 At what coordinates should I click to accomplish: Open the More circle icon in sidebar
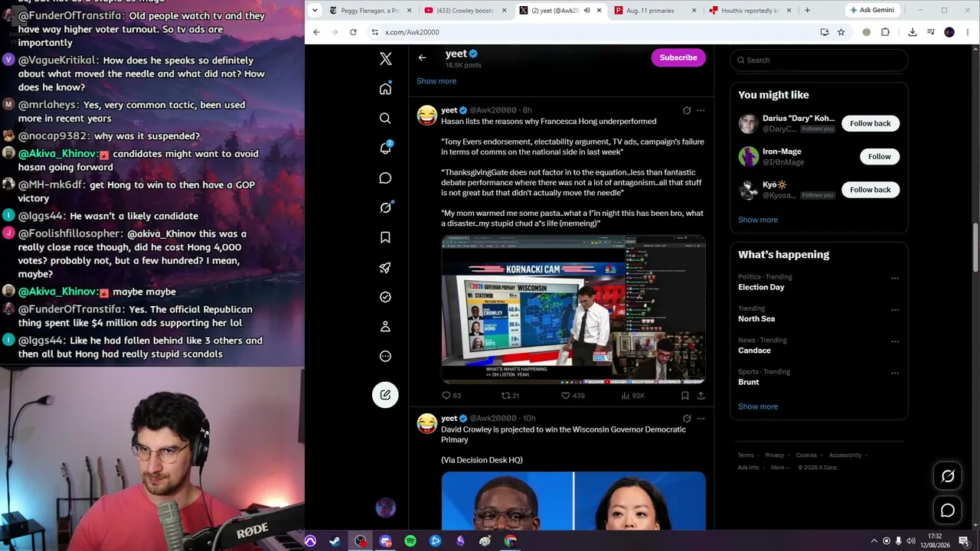point(385,357)
